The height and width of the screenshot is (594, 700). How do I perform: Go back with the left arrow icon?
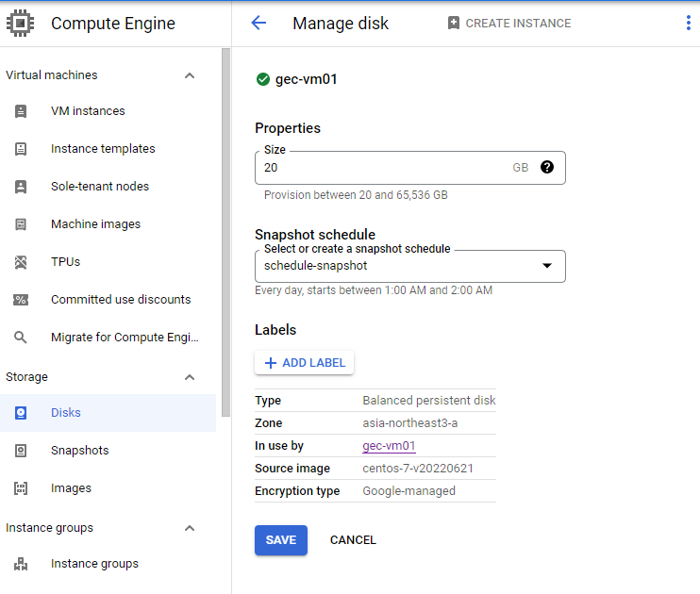coord(258,23)
